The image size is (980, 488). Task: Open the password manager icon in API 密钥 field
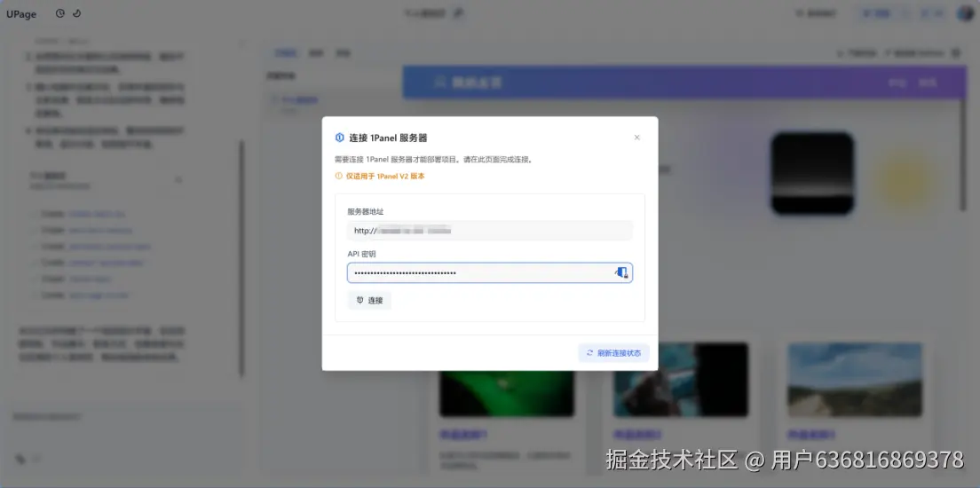(x=621, y=272)
